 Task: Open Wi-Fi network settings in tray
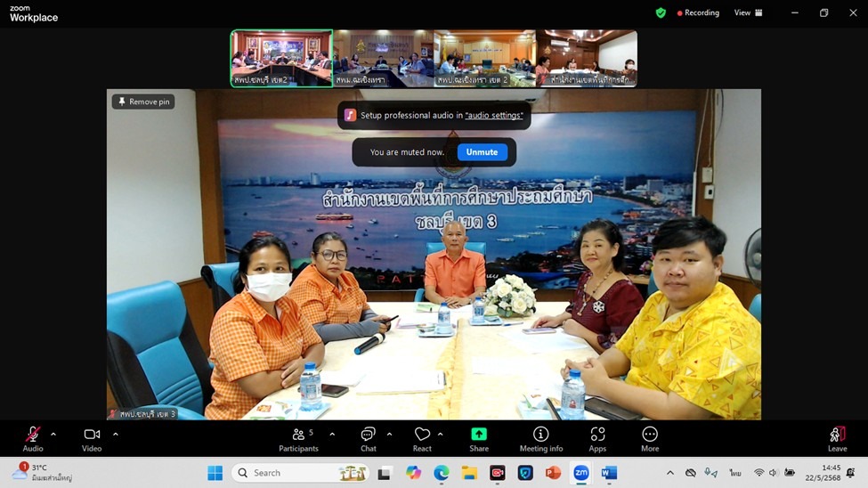point(759,473)
